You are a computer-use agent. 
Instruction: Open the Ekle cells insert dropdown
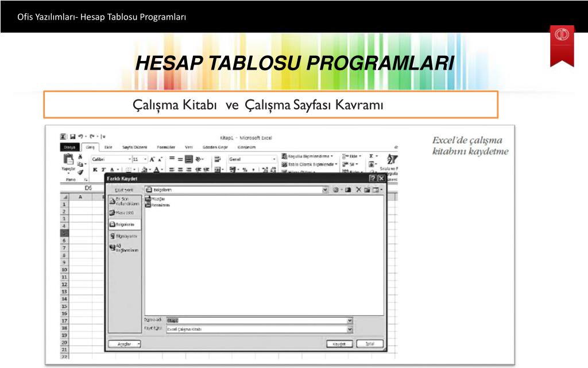point(352,156)
